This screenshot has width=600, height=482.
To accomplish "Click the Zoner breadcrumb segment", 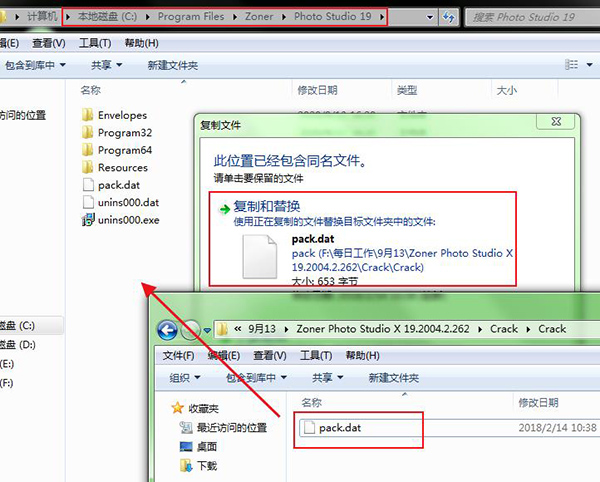I will pyautogui.click(x=259, y=16).
